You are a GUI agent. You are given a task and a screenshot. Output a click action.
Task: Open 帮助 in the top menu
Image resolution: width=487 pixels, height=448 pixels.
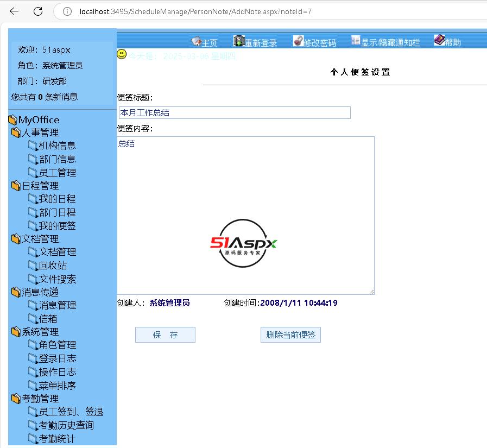[x=453, y=42]
